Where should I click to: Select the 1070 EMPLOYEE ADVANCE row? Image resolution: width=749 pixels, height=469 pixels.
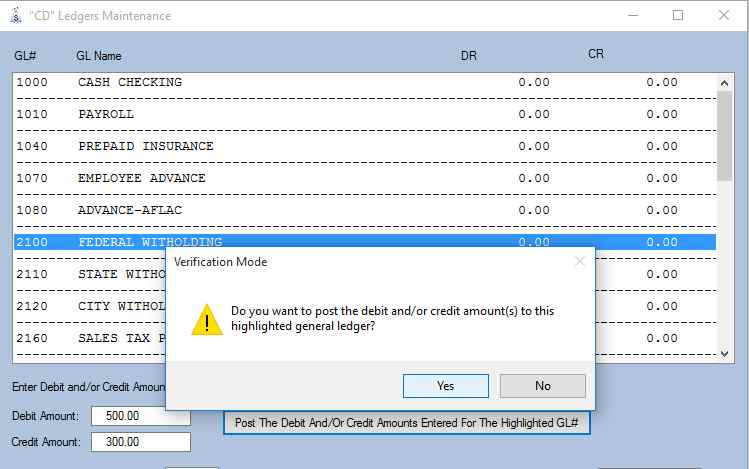[365, 178]
